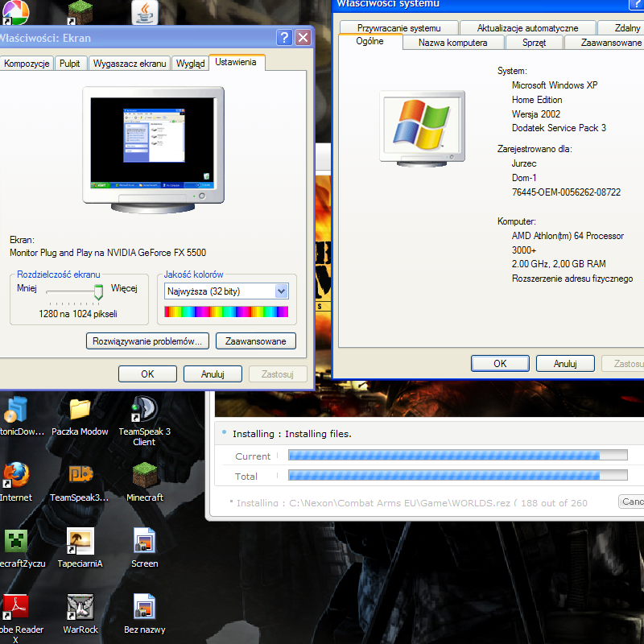Image resolution: width=644 pixels, height=644 pixels.
Task: Click the AMD Athlon(tm) 64 Processor text
Action: 568,236
